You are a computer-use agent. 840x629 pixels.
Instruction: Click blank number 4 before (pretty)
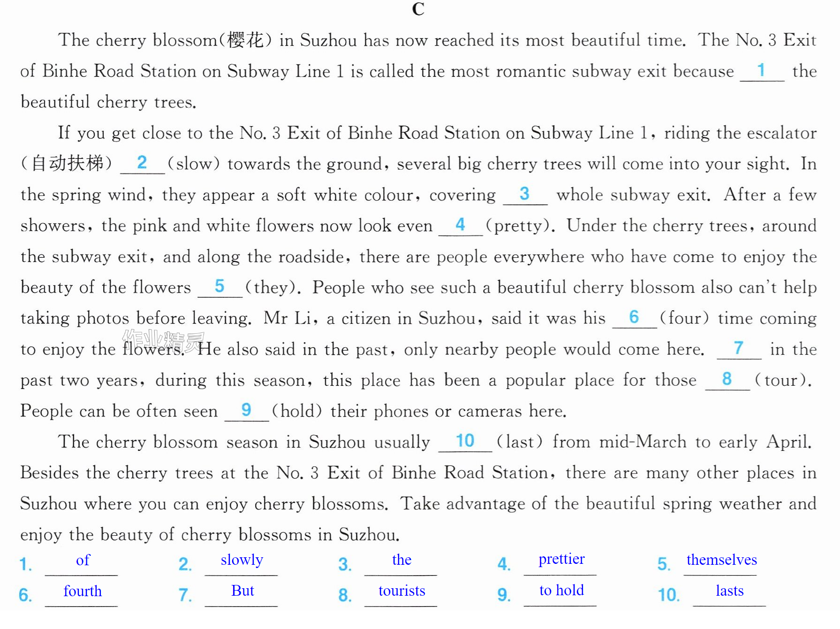(460, 225)
